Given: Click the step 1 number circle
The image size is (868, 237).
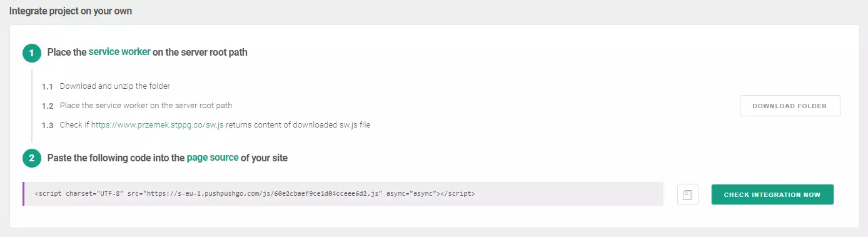Looking at the screenshot, I should click(32, 53).
